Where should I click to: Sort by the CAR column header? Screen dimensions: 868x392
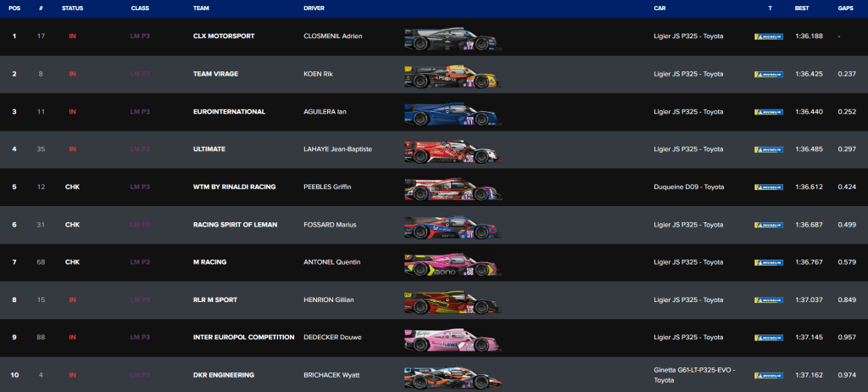(659, 8)
